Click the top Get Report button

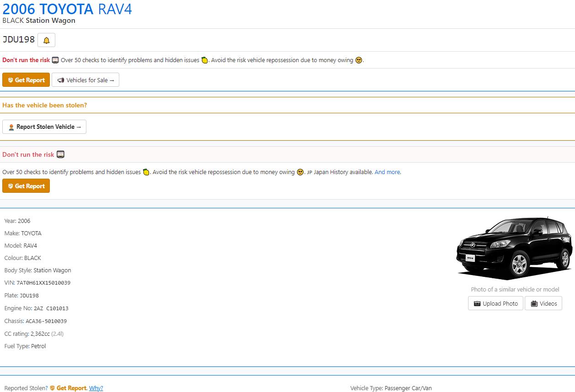point(26,80)
